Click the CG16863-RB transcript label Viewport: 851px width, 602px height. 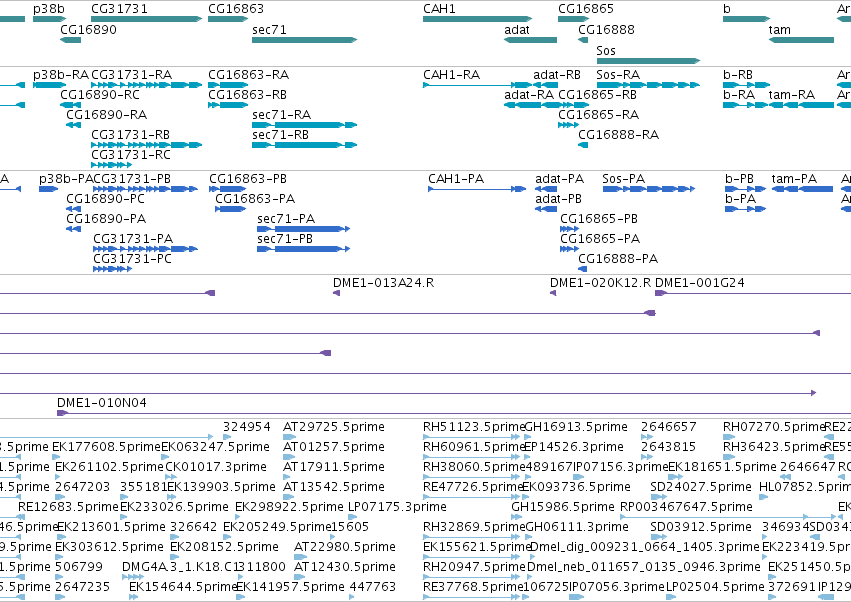coord(247,94)
